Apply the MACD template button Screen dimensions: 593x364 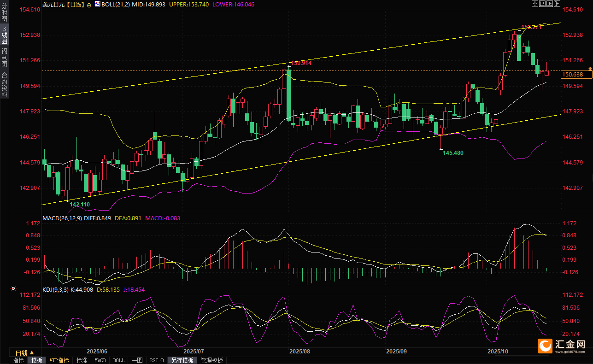pyautogui.click(x=100, y=360)
